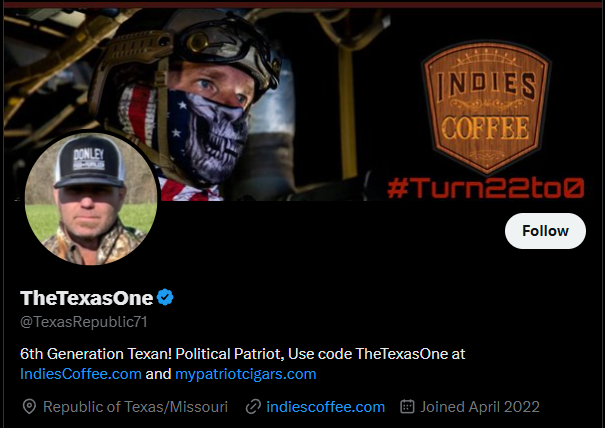Visit the indiescoffee.com website link beside the chain icon

pyautogui.click(x=325, y=407)
